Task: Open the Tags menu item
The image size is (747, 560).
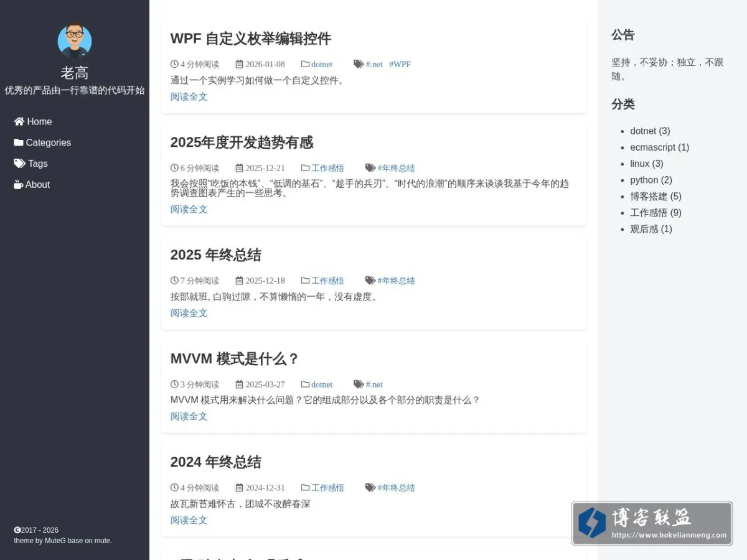Action: click(31, 164)
